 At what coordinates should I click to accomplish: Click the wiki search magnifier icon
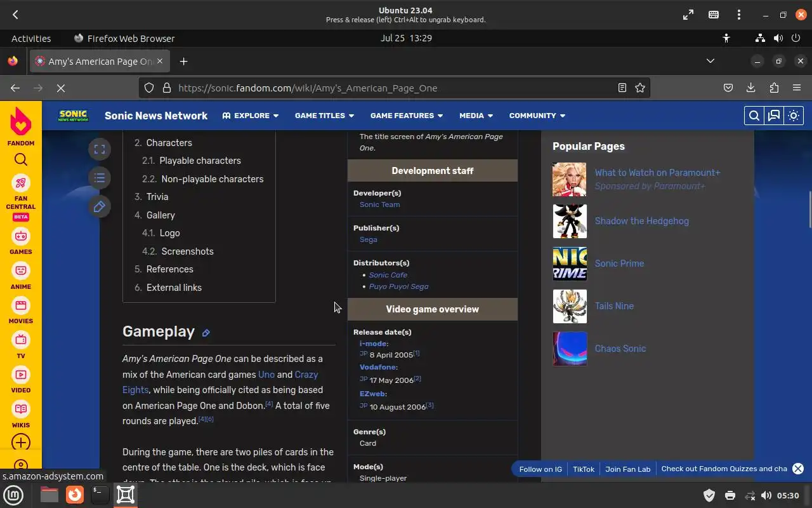[754, 116]
